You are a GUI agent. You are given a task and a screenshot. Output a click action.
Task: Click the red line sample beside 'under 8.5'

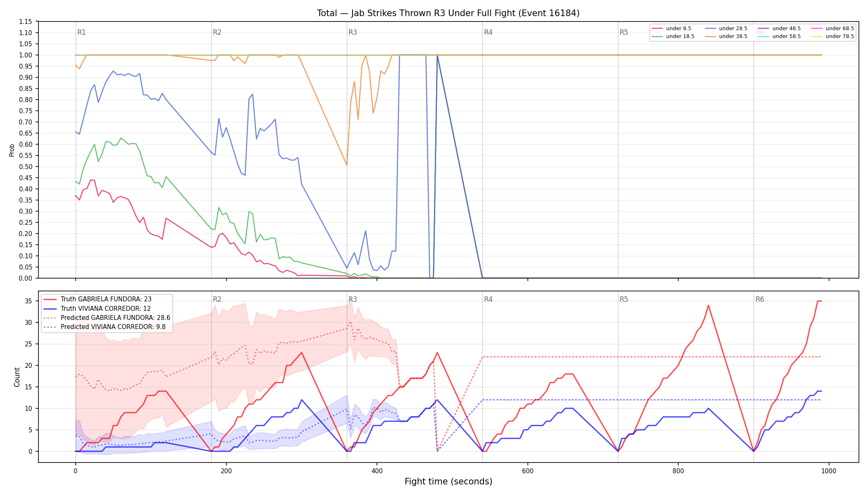[x=657, y=29]
